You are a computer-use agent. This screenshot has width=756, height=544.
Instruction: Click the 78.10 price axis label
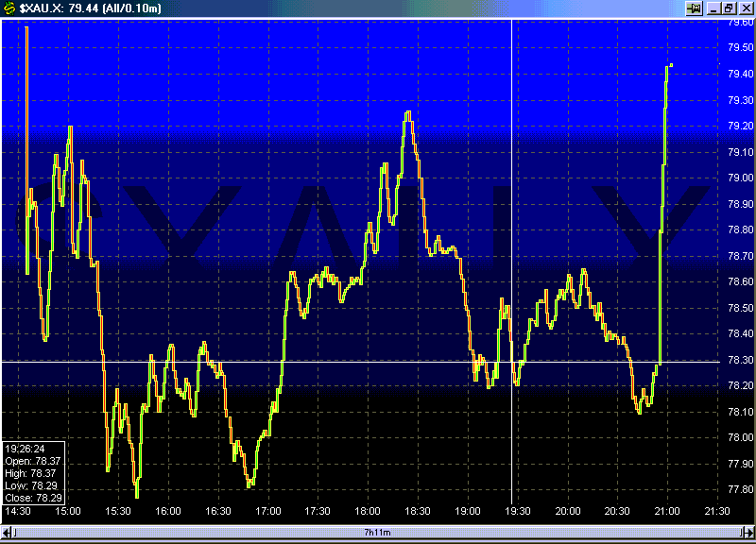[x=741, y=412]
